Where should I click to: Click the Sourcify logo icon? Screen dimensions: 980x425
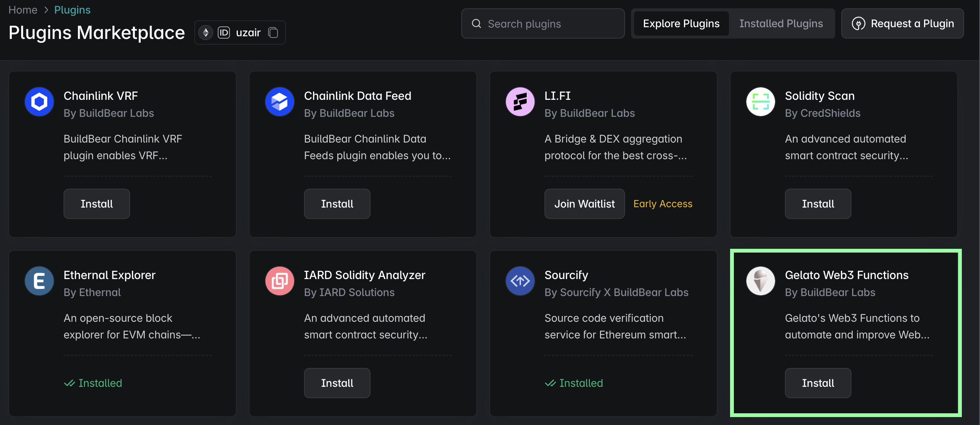pos(520,281)
